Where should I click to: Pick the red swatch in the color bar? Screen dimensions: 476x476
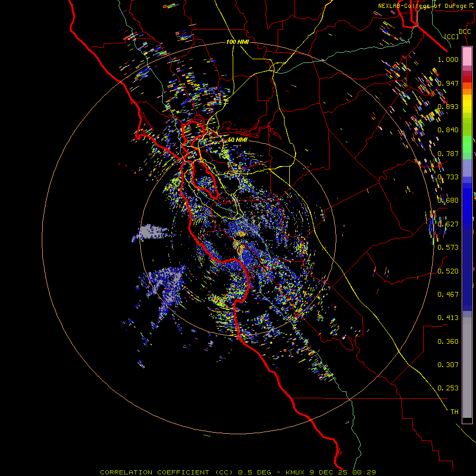[467, 79]
